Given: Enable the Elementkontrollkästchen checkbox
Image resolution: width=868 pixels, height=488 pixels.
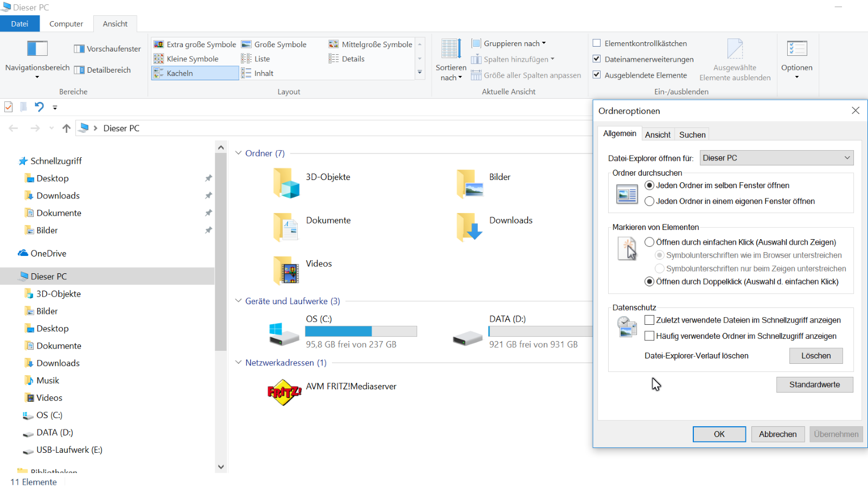Looking at the screenshot, I should tap(597, 43).
